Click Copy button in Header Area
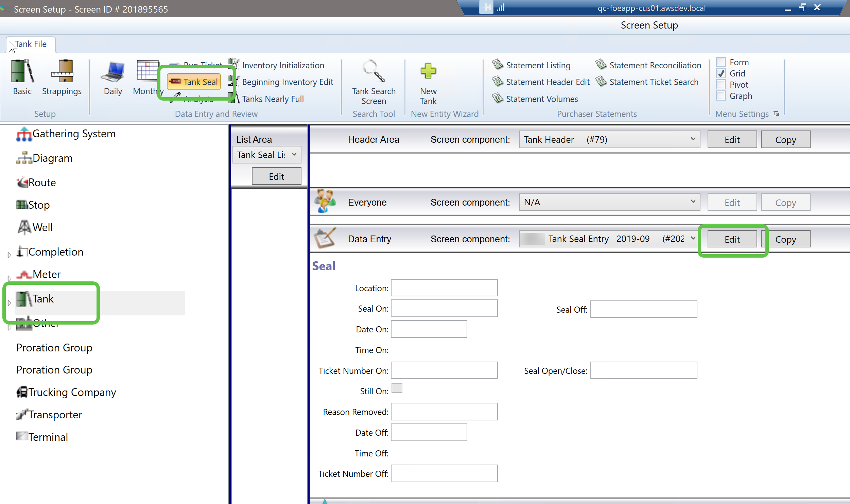The width and height of the screenshot is (850, 504). 785,140
